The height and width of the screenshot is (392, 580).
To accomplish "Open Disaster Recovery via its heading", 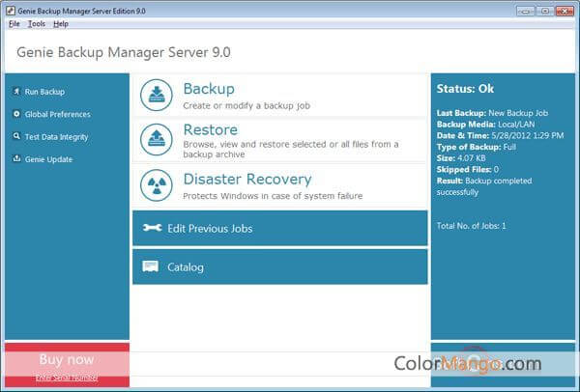I will tap(246, 179).
